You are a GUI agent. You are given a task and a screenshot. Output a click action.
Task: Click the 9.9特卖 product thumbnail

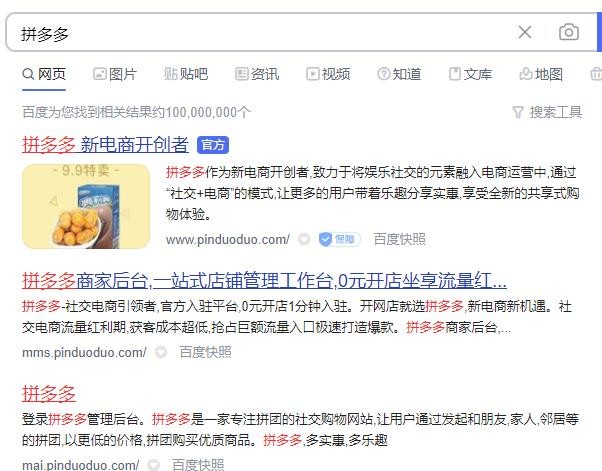[x=86, y=207]
